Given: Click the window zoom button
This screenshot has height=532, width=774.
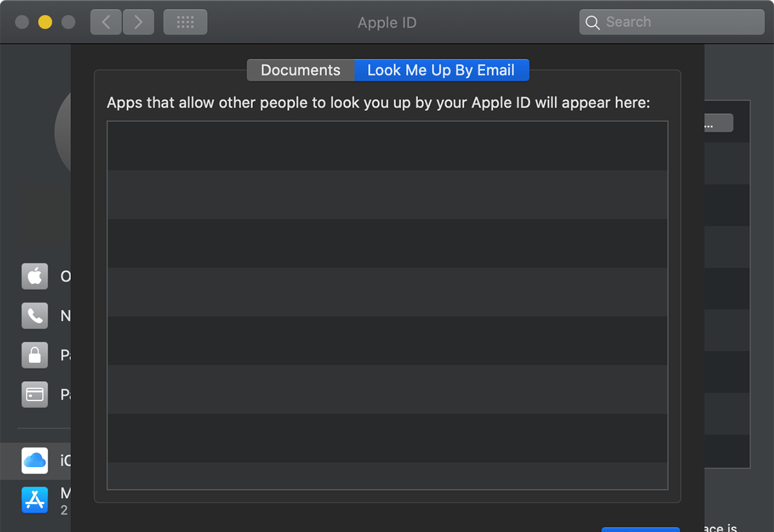Looking at the screenshot, I should tap(68, 23).
